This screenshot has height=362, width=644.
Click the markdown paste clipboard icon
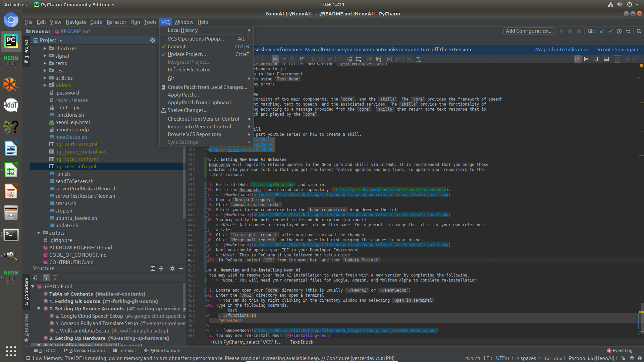coord(418,59)
